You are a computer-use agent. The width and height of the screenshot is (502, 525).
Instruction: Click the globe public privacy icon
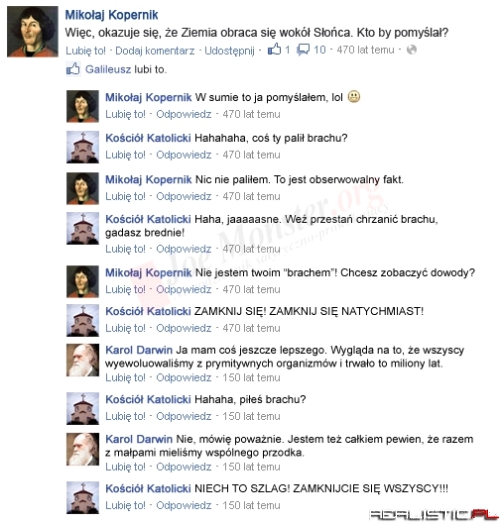(412, 50)
